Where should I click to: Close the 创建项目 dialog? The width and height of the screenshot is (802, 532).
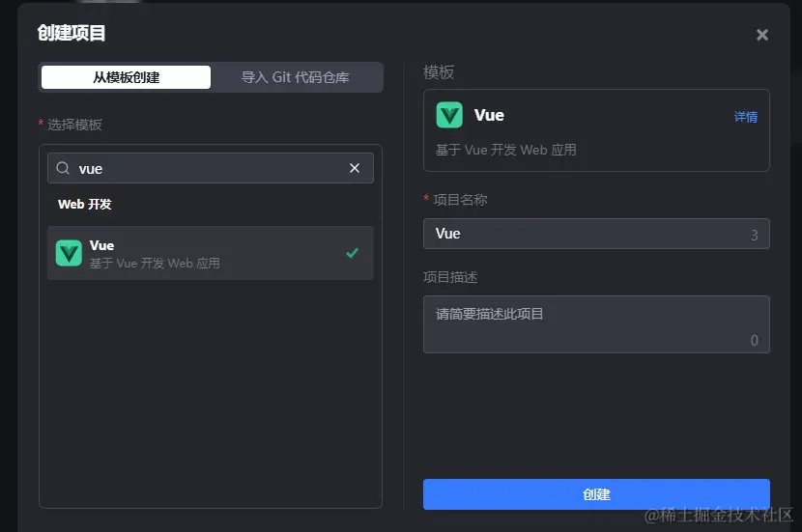pyautogui.click(x=761, y=36)
